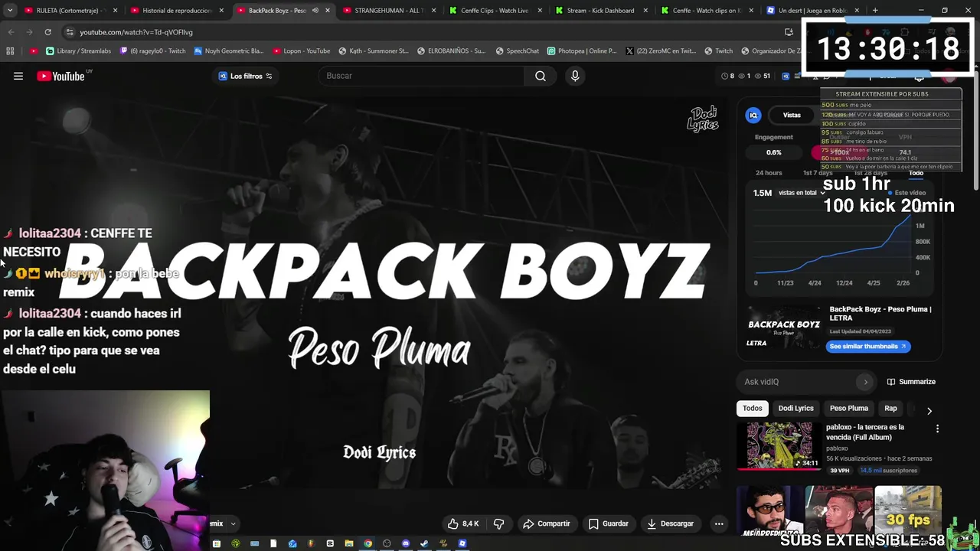Expand the remix dropdown chevron

[233, 524]
